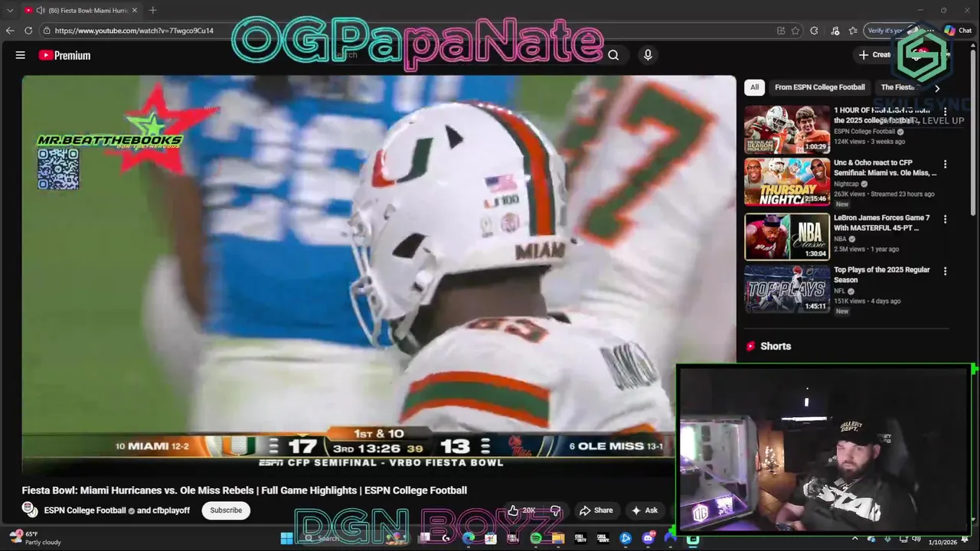
Task: Open Spotify from the taskbar
Action: pyautogui.click(x=536, y=539)
